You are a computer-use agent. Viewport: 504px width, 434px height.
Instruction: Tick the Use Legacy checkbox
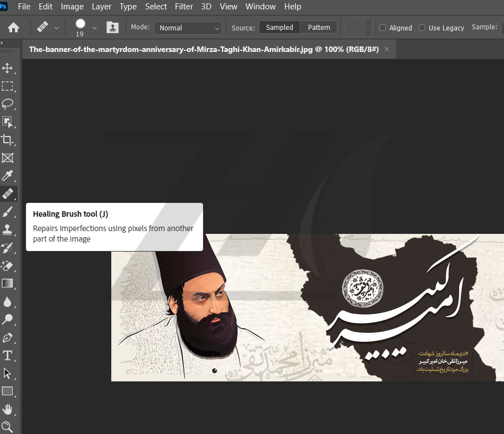(x=422, y=28)
